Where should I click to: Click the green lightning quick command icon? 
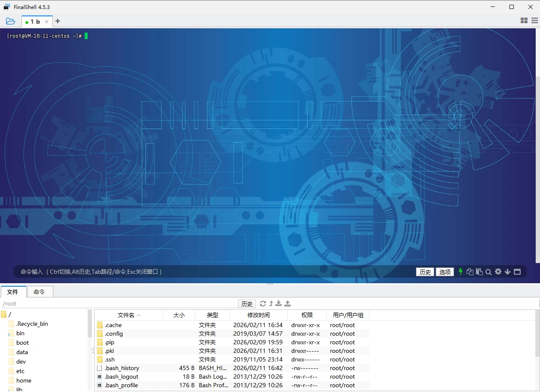point(461,272)
